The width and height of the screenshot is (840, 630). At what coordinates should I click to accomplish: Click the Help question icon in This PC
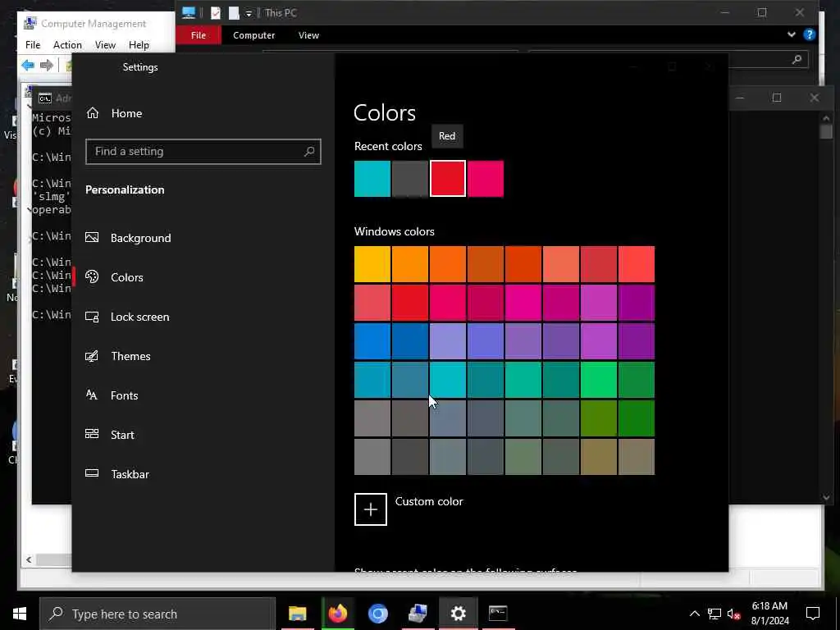[x=810, y=34]
